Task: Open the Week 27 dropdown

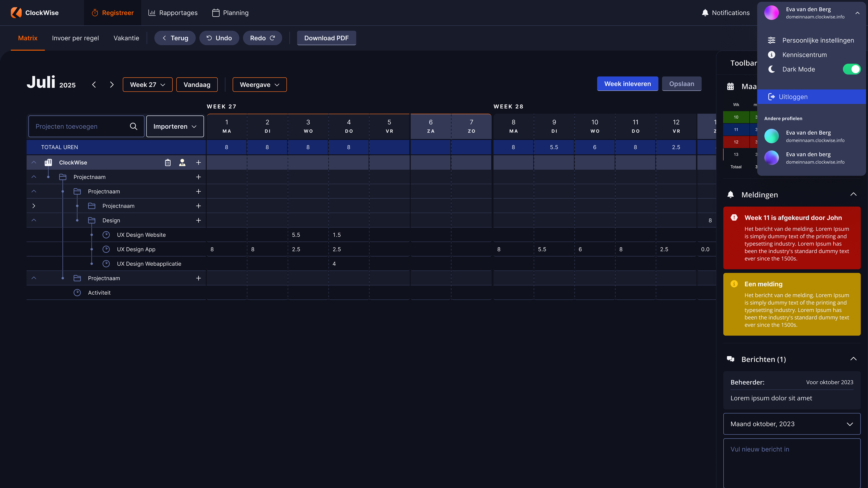Action: 148,85
